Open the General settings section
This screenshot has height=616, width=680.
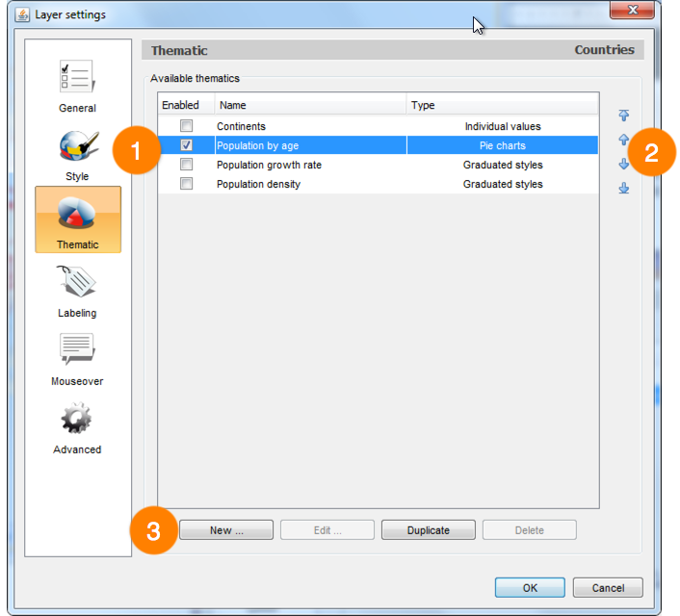pyautogui.click(x=77, y=86)
